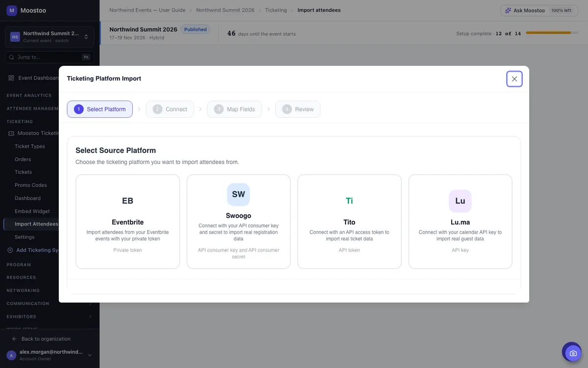Open the Event Dashboard icon link
This screenshot has width=588, height=368.
(x=11, y=78)
